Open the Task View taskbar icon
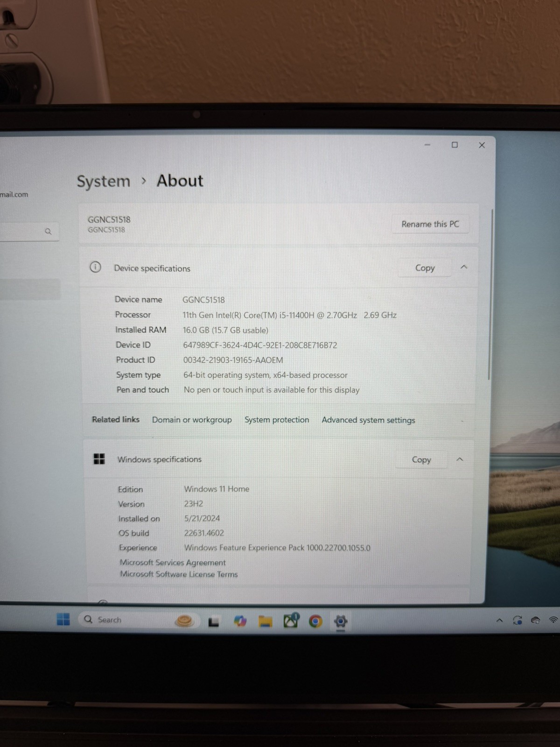Screen dimensions: 560x747 [x=213, y=621]
